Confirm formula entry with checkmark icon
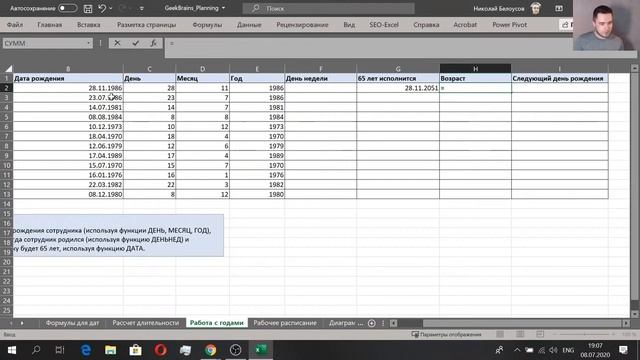 136,43
